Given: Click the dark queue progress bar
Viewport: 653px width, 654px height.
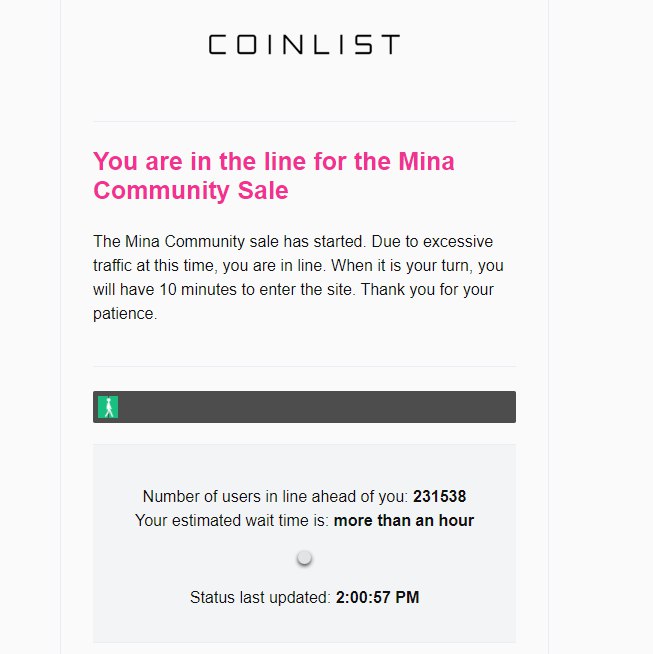Looking at the screenshot, I should point(304,407).
